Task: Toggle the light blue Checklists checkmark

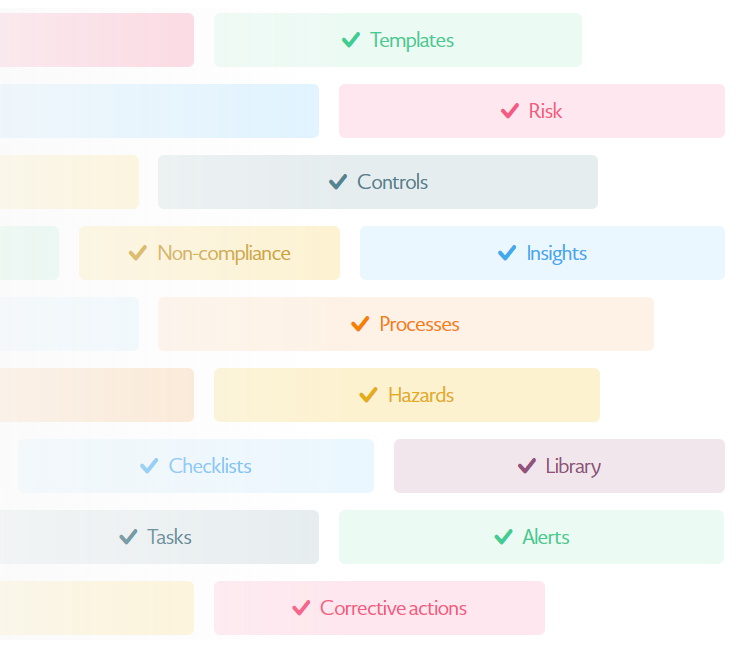Action: 149,466
